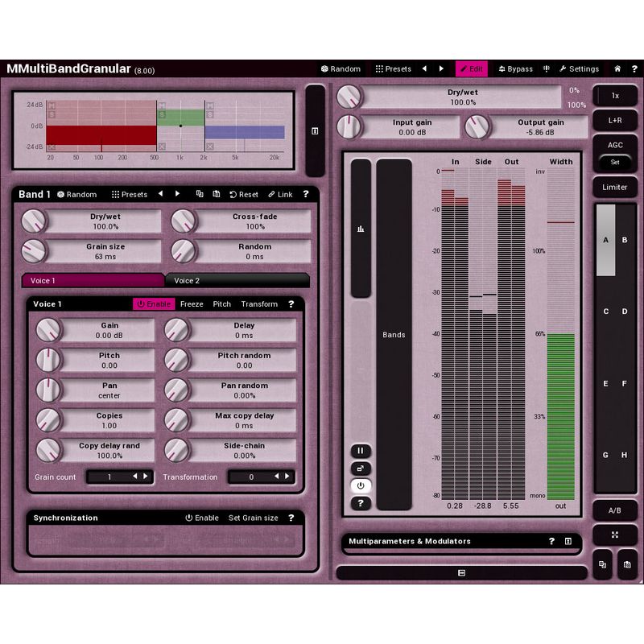Open Band 1 help question mark
Image resolution: width=644 pixels, height=644 pixels.
[x=306, y=194]
